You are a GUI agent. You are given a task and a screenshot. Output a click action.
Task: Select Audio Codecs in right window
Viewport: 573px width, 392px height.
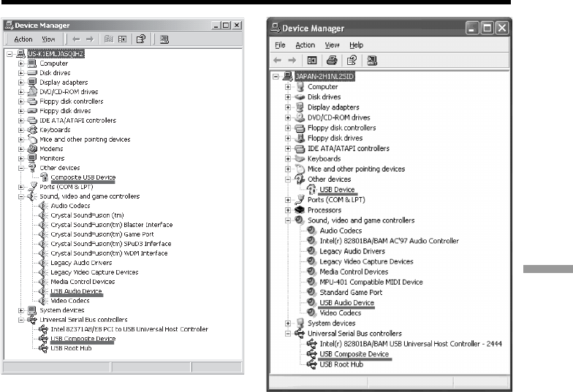[341, 231]
